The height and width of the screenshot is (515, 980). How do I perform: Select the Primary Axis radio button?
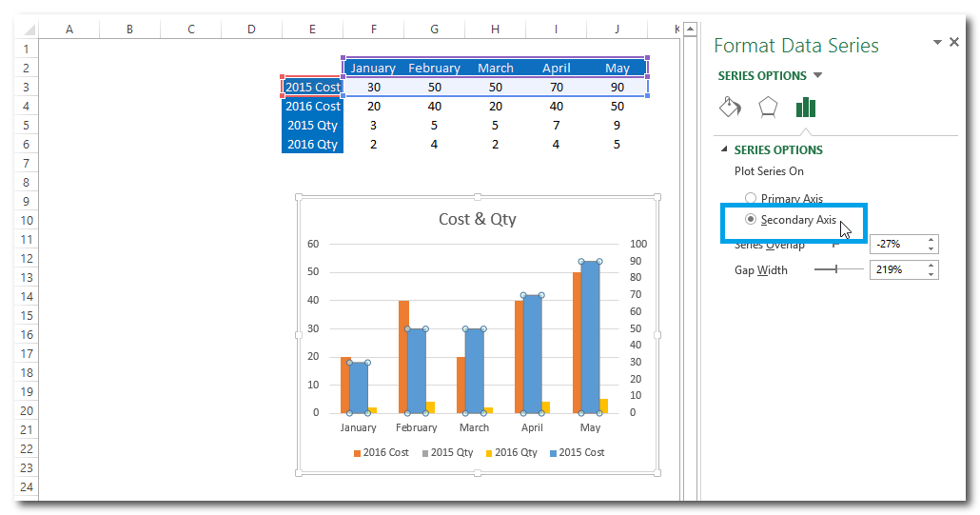click(x=751, y=199)
